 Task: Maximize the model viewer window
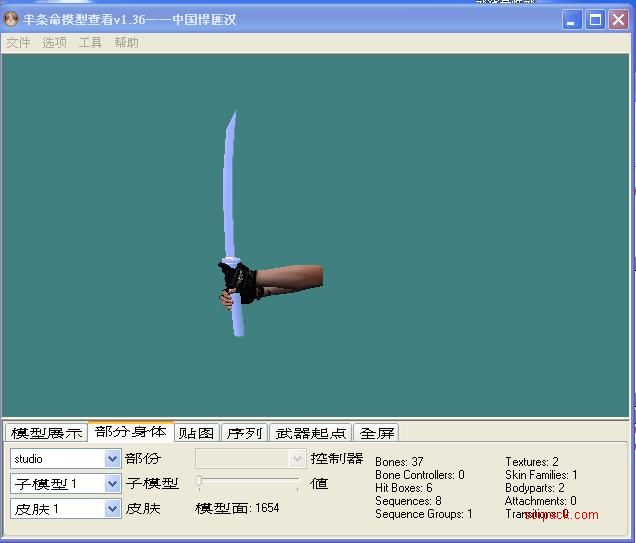(x=595, y=19)
